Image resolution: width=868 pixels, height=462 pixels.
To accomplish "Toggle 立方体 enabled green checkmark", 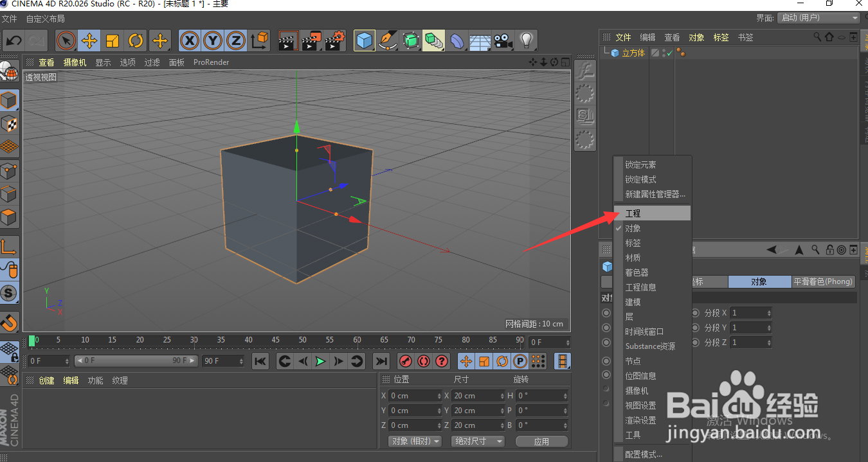I will [669, 53].
